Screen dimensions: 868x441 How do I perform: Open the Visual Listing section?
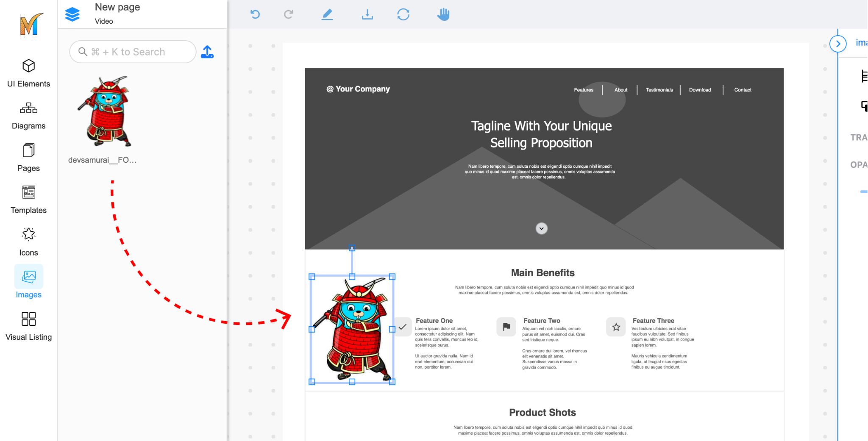[x=28, y=326]
